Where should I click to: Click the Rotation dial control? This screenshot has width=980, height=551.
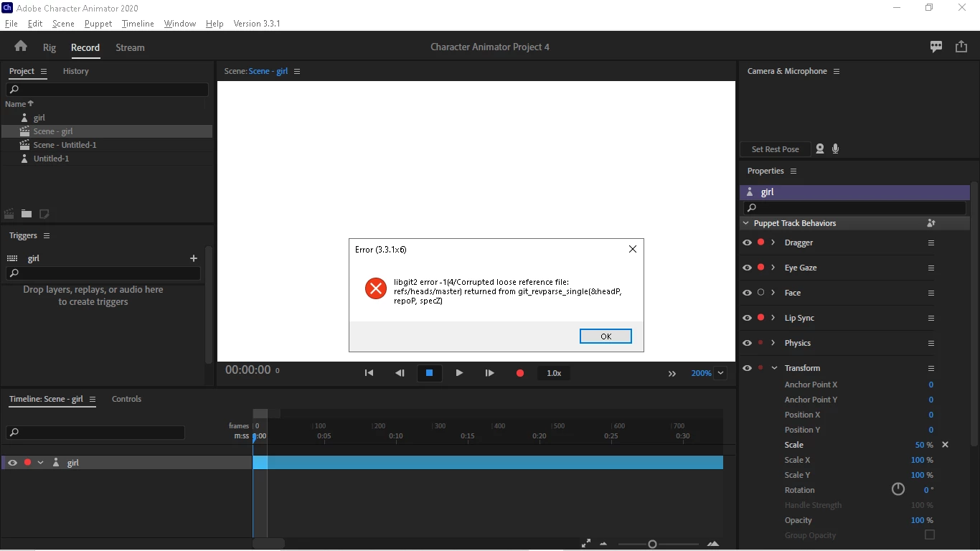898,489
